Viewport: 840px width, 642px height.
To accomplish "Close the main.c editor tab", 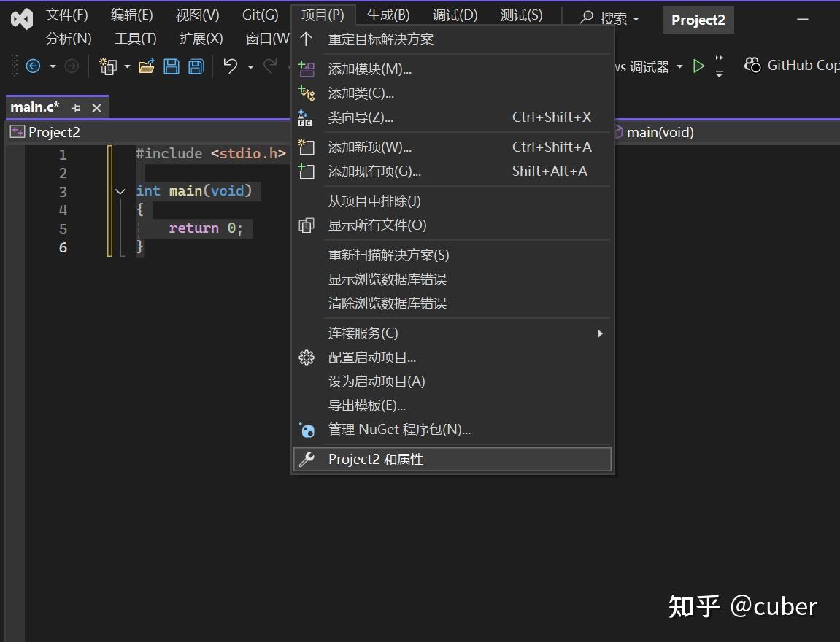I will point(96,108).
